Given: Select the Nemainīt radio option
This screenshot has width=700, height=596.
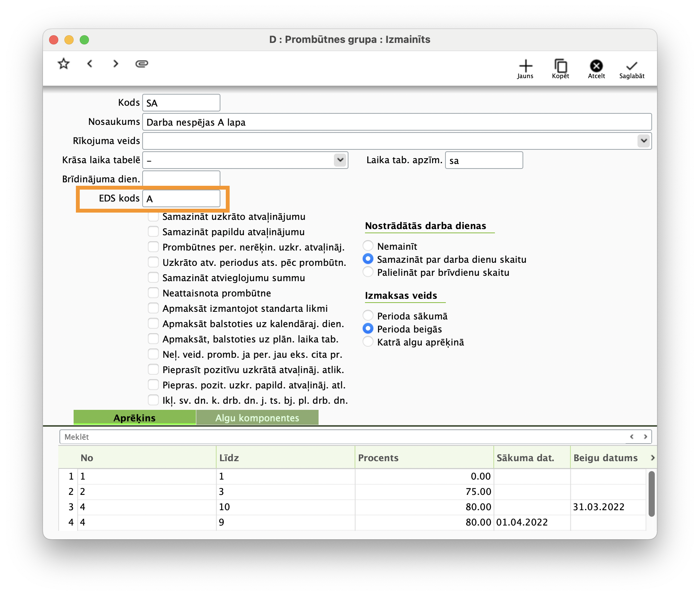Looking at the screenshot, I should point(368,246).
